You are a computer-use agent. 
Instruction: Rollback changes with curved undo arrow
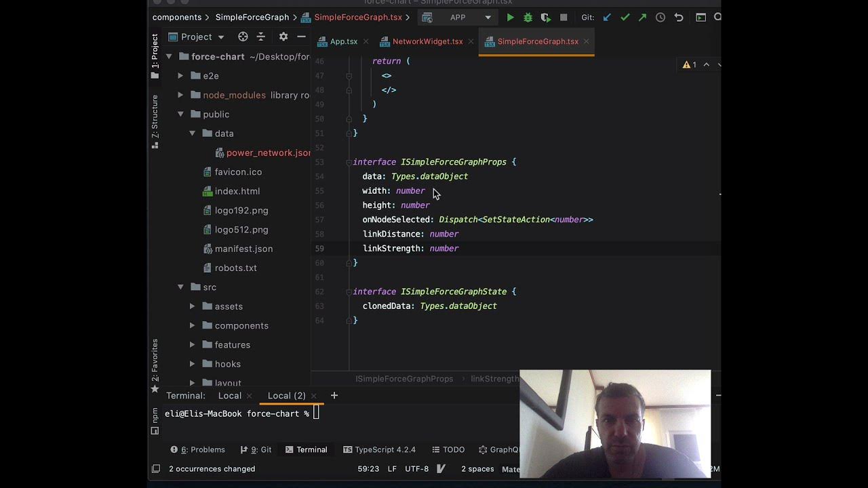tap(679, 18)
